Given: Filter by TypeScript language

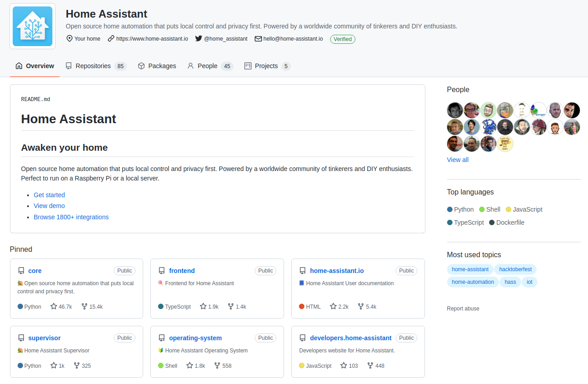Looking at the screenshot, I should (x=465, y=222).
